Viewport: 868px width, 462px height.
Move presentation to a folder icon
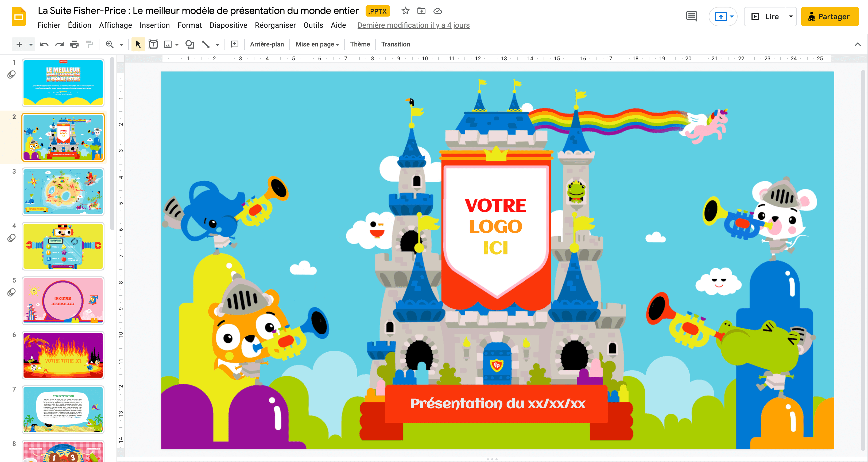(421, 11)
